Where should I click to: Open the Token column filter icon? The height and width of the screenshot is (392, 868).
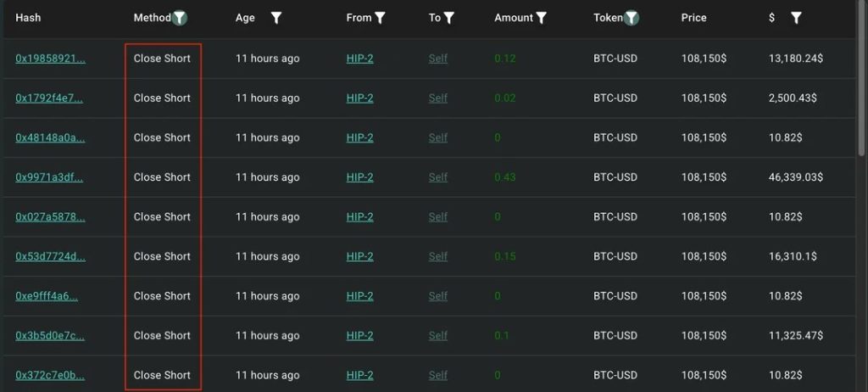(632, 18)
